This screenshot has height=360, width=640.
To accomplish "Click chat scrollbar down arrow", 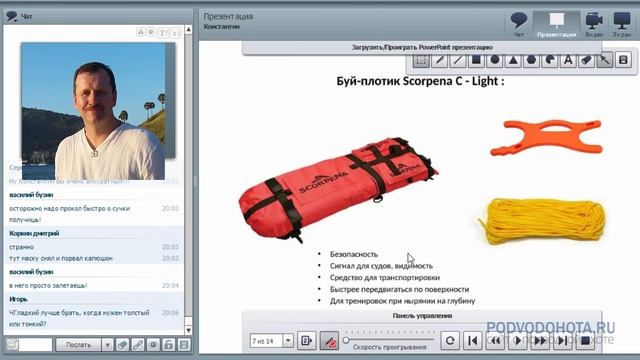I will click(x=188, y=330).
